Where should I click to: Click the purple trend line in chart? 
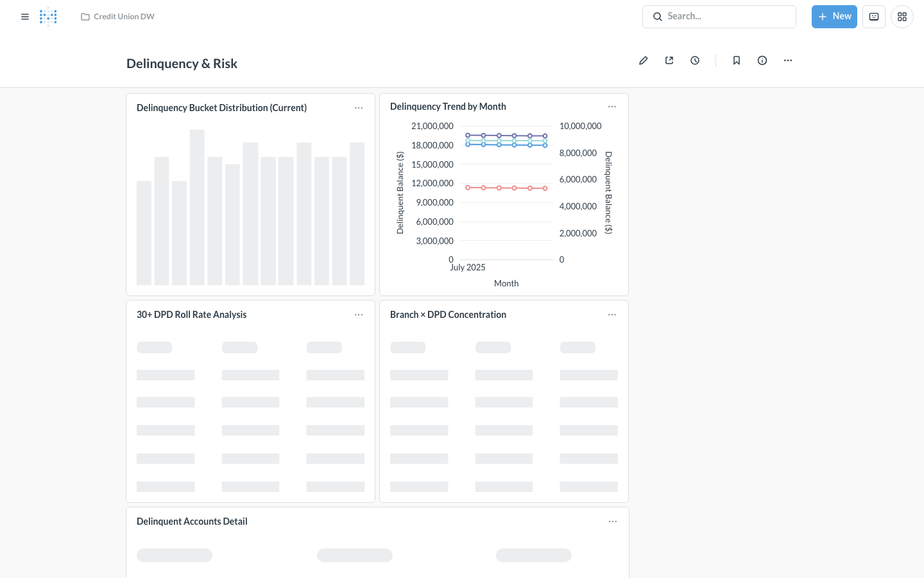pyautogui.click(x=506, y=136)
